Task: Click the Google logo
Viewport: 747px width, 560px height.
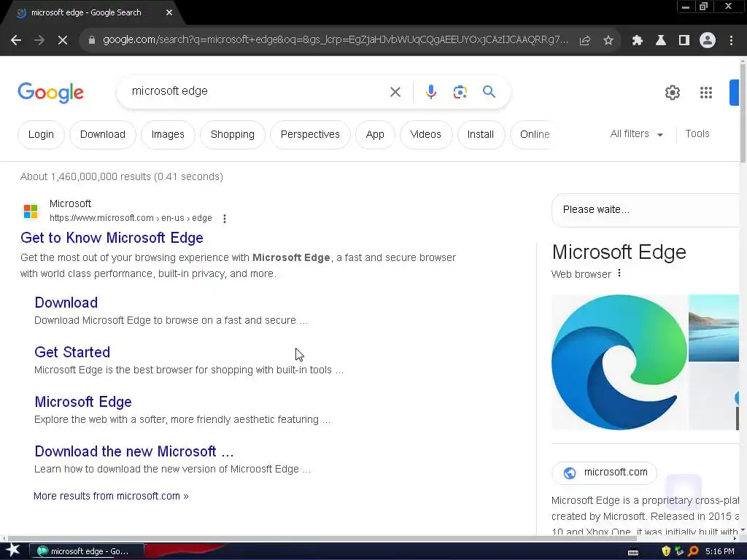Action: tap(50, 93)
